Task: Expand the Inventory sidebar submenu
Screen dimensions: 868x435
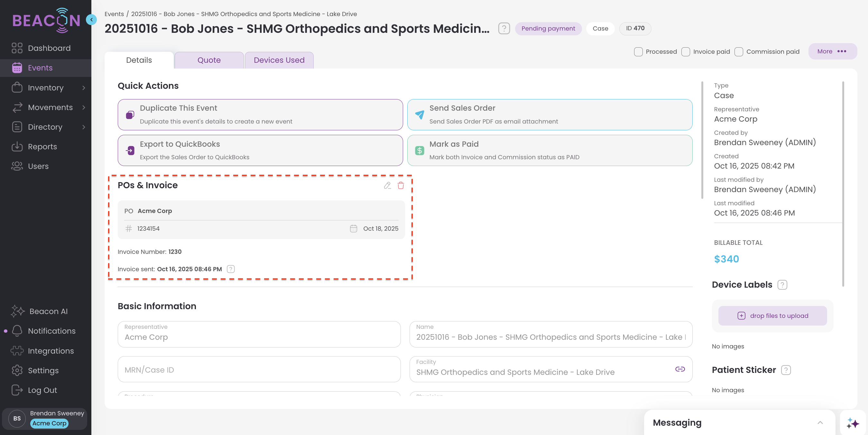Action: pyautogui.click(x=84, y=88)
